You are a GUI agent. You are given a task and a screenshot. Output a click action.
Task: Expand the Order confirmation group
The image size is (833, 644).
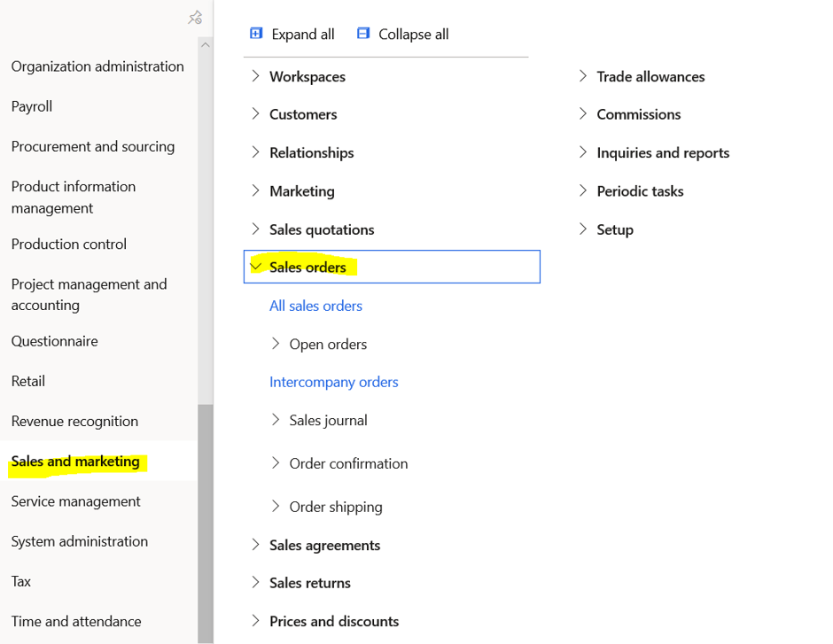click(x=276, y=463)
